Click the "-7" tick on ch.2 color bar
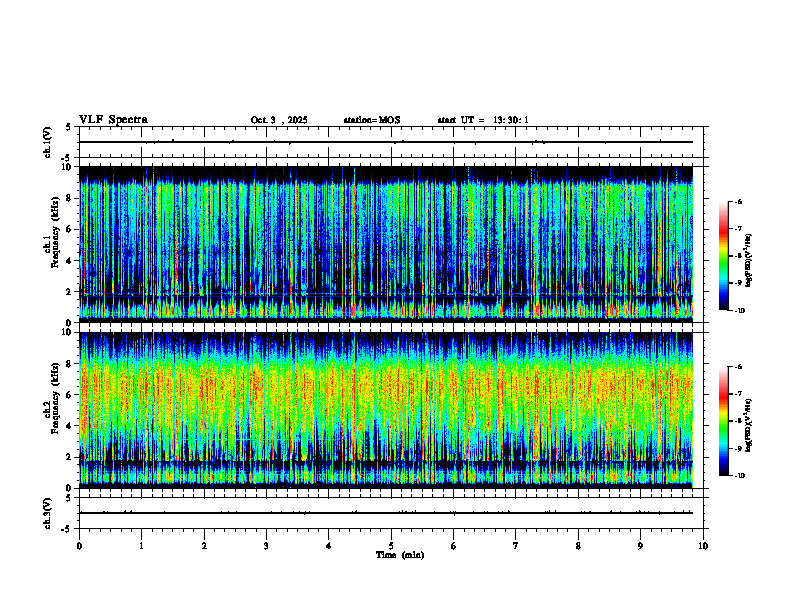The height and width of the screenshot is (612, 792). (738, 394)
